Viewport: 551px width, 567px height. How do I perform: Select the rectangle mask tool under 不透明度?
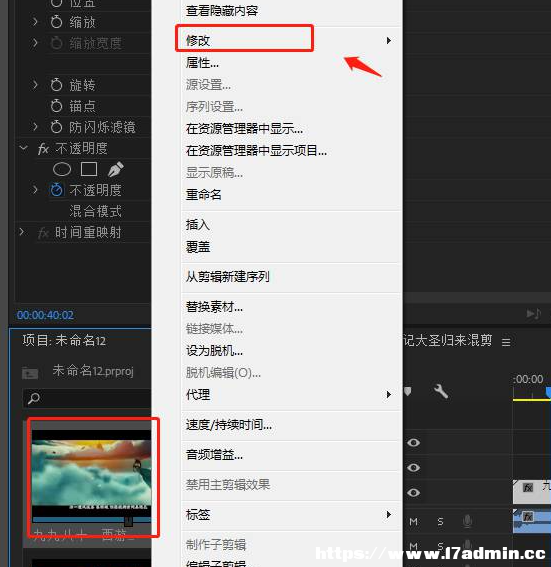(89, 169)
